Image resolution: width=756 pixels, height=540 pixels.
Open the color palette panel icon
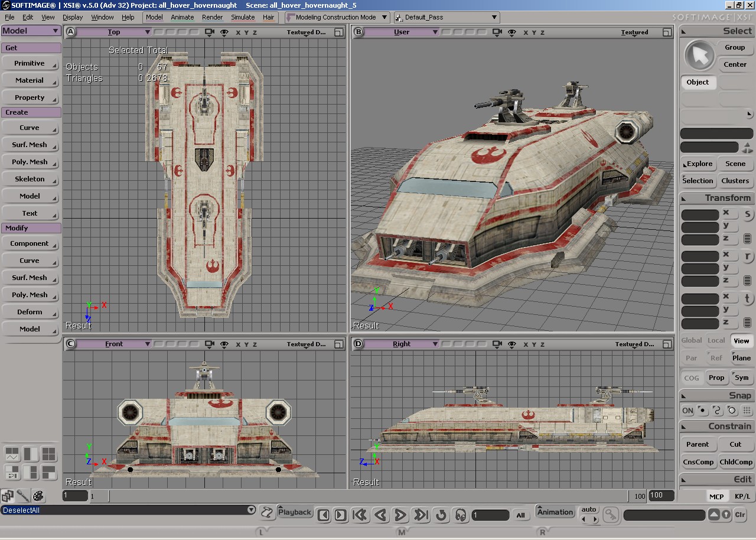[38, 496]
